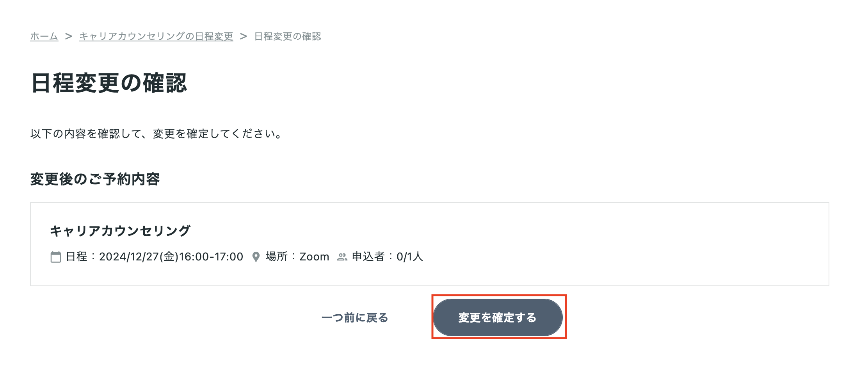Click the Zoom location value
The image size is (868, 392).
coord(314,257)
